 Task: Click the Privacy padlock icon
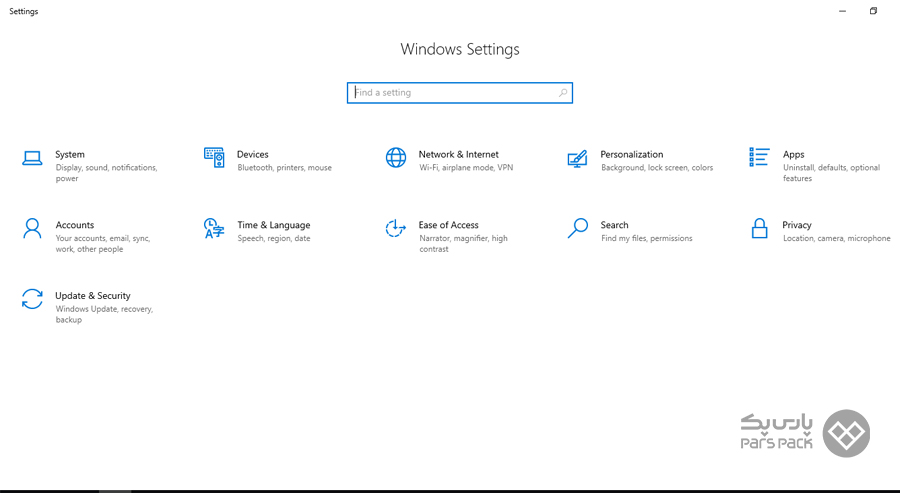tap(759, 228)
